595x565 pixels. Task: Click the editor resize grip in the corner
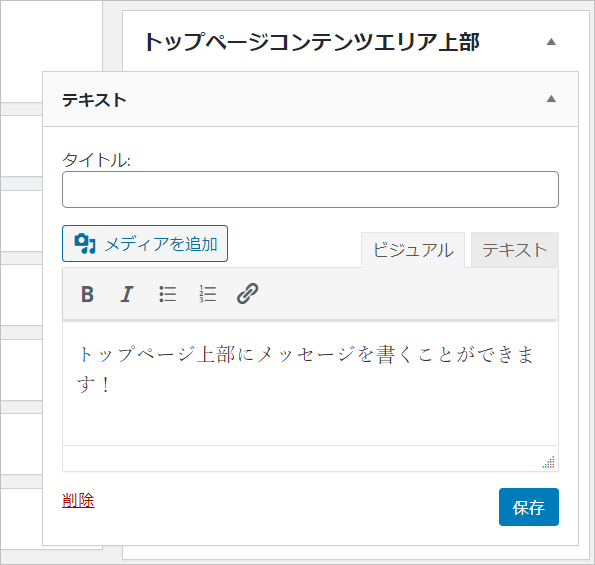549,462
